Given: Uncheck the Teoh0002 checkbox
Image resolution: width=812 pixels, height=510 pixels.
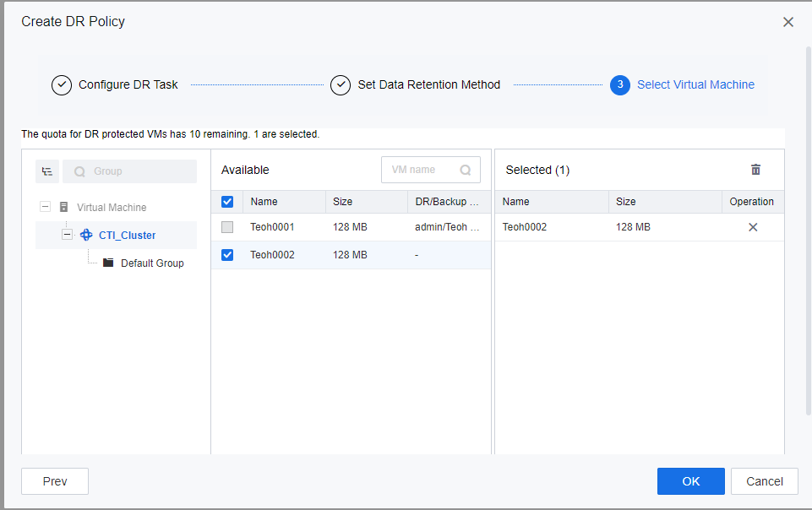Looking at the screenshot, I should point(227,255).
